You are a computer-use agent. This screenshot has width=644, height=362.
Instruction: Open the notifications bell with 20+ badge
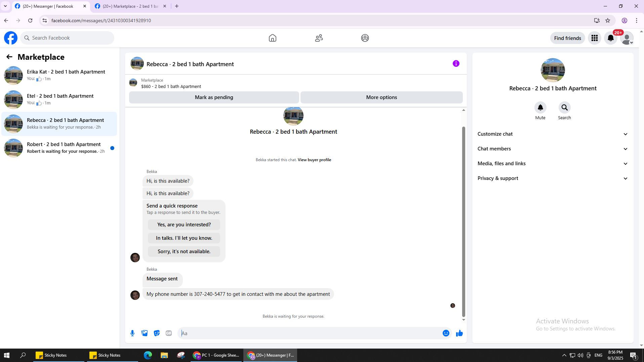(x=611, y=38)
